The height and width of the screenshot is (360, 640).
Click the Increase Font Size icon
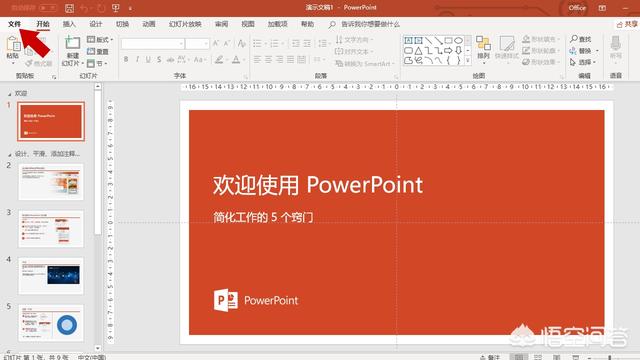pyautogui.click(x=216, y=43)
